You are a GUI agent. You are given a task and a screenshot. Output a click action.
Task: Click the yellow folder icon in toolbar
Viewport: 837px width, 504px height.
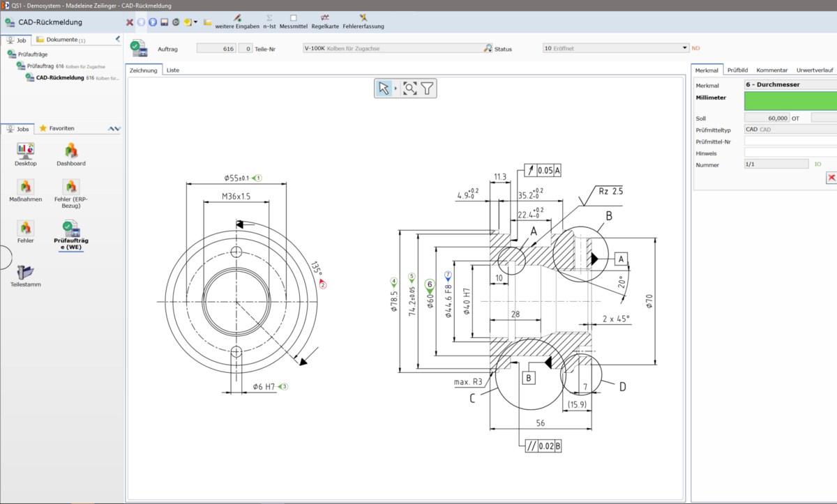[207, 22]
